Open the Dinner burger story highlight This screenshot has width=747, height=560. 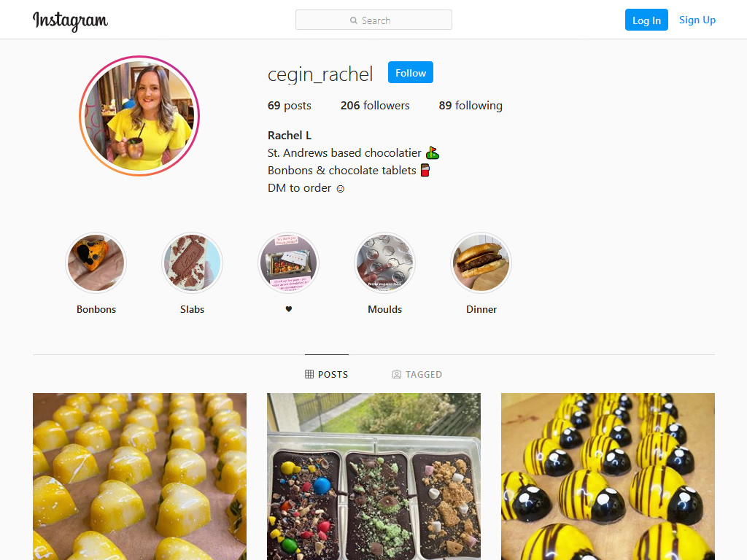tap(481, 262)
